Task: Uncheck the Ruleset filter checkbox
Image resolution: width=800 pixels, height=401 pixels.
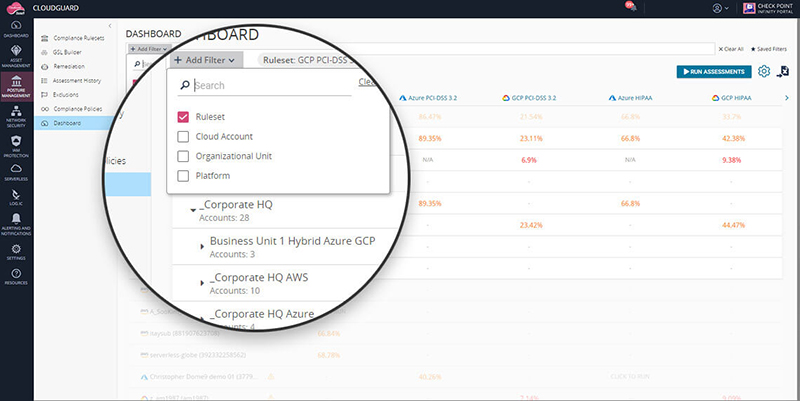Action: coord(183,117)
